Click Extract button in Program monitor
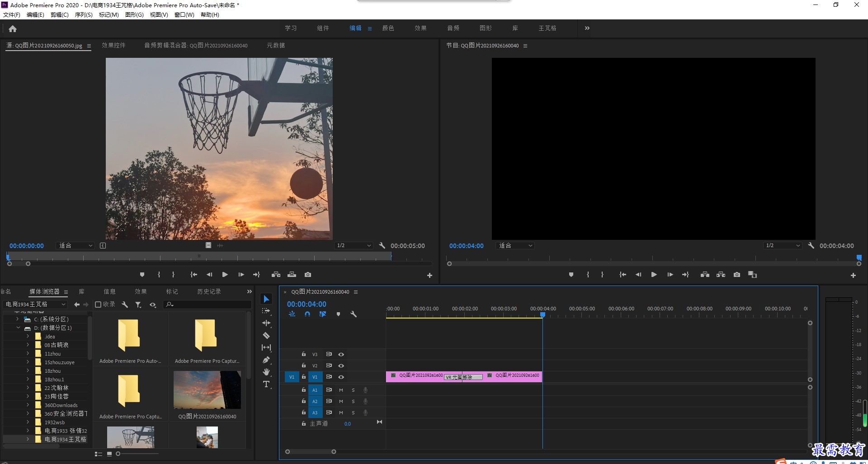This screenshot has height=464, width=868. [x=721, y=275]
